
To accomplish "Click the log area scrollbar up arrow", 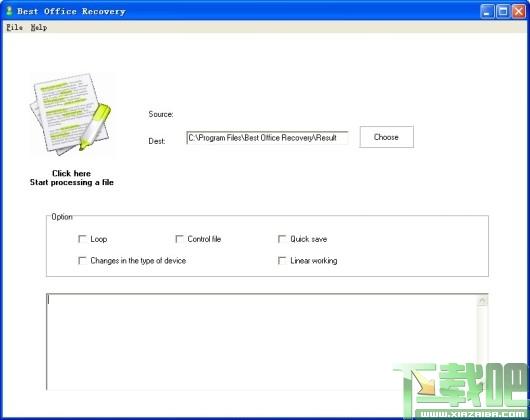I will tap(482, 300).
